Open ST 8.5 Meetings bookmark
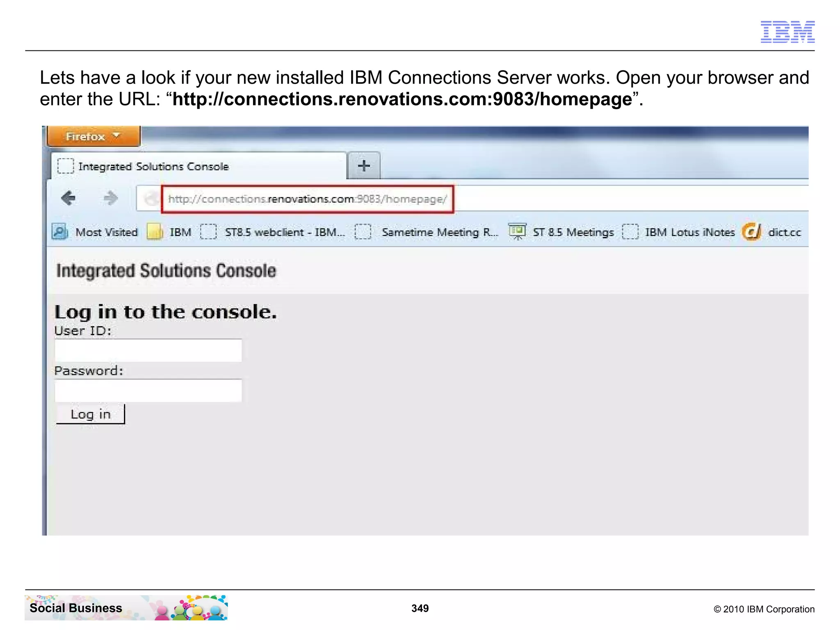 pos(561,232)
